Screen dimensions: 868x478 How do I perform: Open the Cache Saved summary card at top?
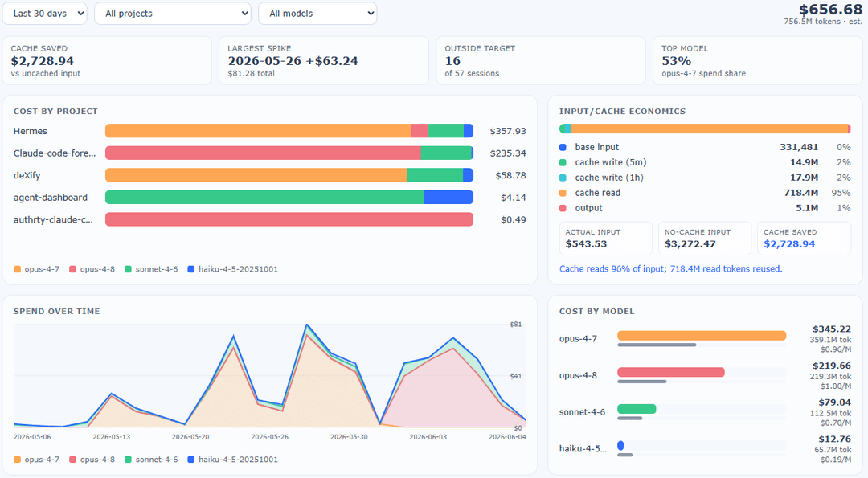click(107, 61)
